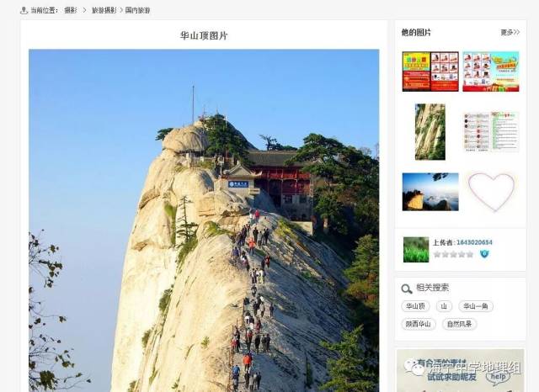Open uploader profile 1643020654
This screenshot has width=539, height=392.
pos(474,242)
